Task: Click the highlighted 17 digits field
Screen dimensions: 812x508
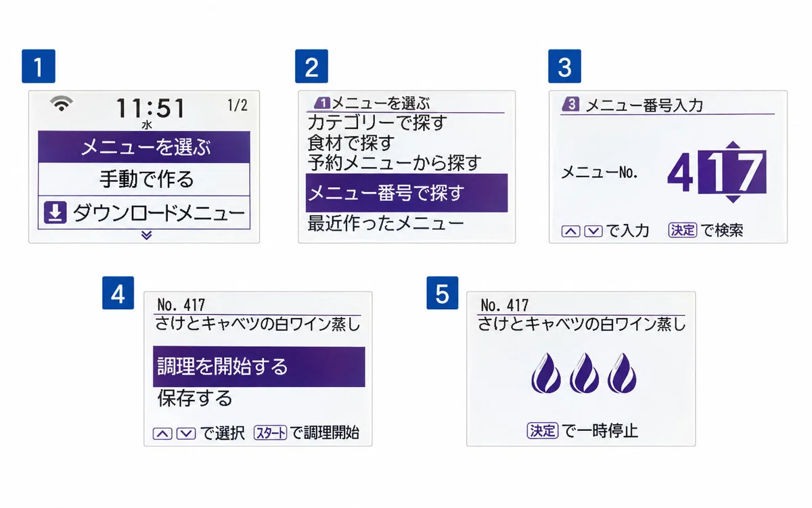Action: (732, 172)
